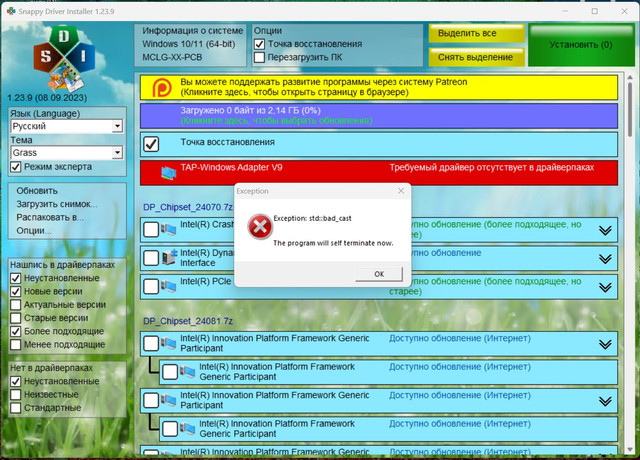
Task: Click the blue download progress banner
Action: tap(379, 116)
